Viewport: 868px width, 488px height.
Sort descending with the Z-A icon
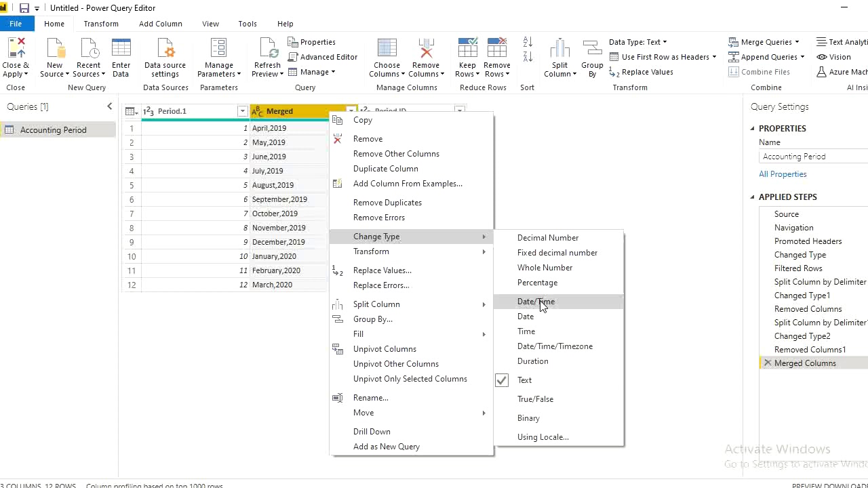(x=528, y=57)
